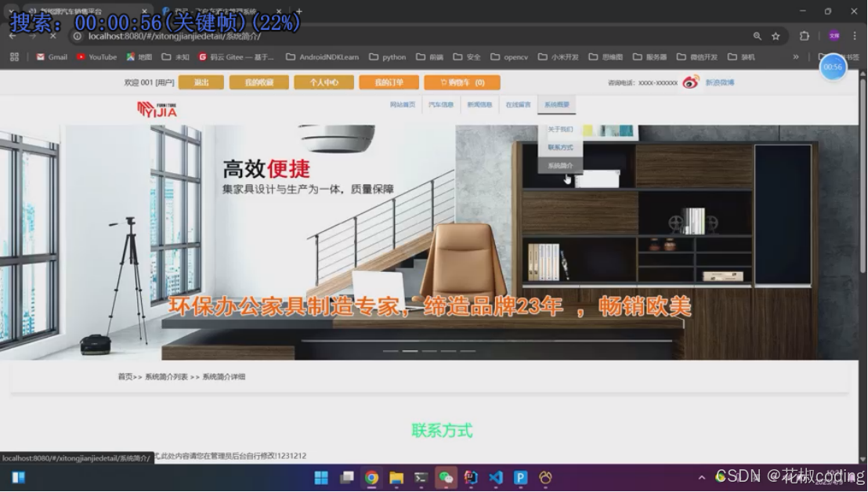Click the zoom magnifier icon in address bar
Screen dimensions: 868x492
pyautogui.click(x=757, y=36)
